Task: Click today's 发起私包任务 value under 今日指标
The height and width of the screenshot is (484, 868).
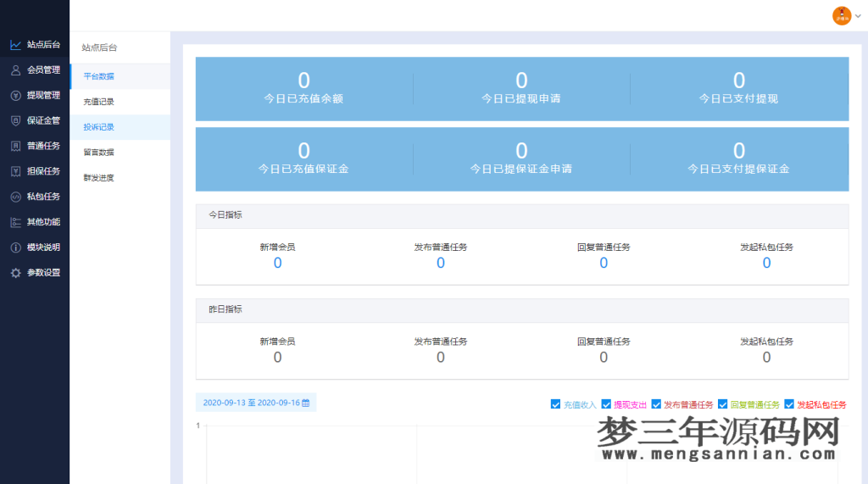Action: 766,263
